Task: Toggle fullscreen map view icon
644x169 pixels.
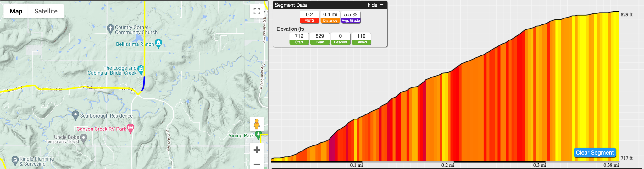Action: coord(257,11)
